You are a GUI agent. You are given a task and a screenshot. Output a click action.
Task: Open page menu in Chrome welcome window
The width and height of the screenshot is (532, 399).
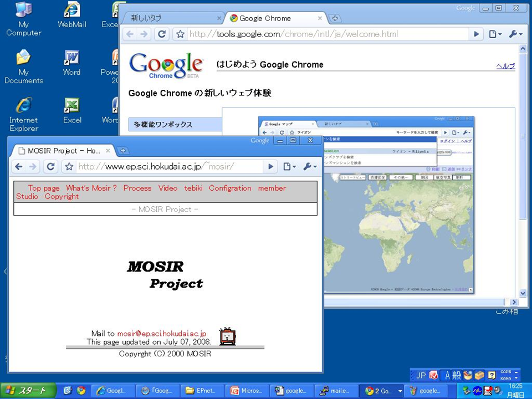click(495, 34)
